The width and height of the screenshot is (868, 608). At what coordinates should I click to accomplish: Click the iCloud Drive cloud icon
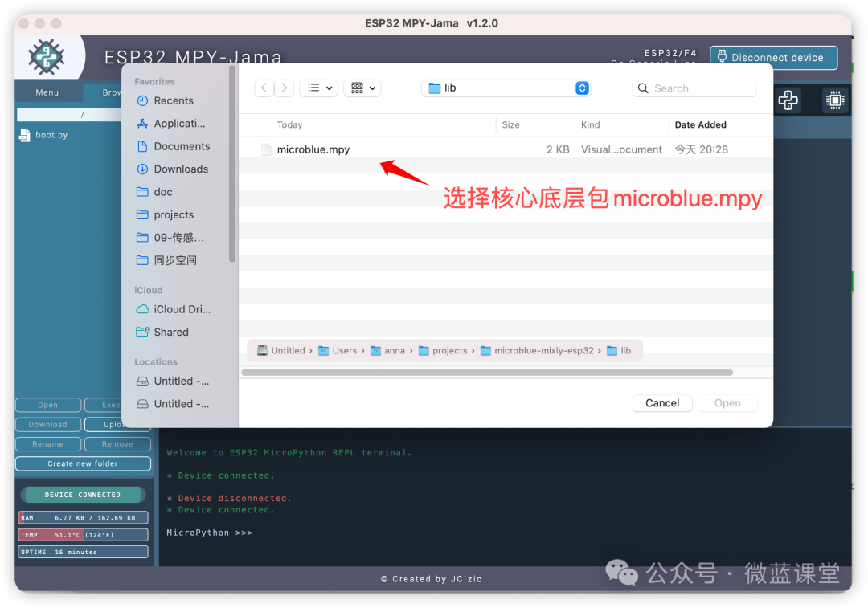[142, 309]
